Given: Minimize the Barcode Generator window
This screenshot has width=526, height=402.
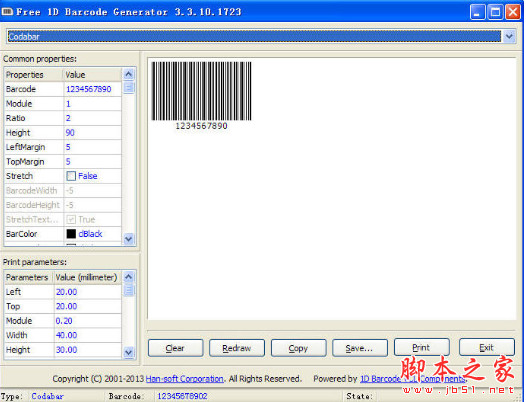Looking at the screenshot, I should pos(477,12).
